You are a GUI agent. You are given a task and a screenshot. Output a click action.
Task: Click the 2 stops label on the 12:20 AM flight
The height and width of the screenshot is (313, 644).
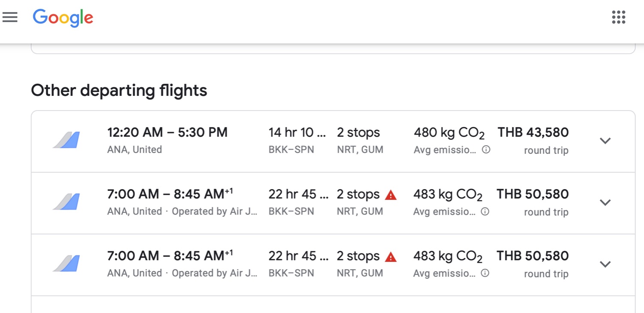point(358,132)
